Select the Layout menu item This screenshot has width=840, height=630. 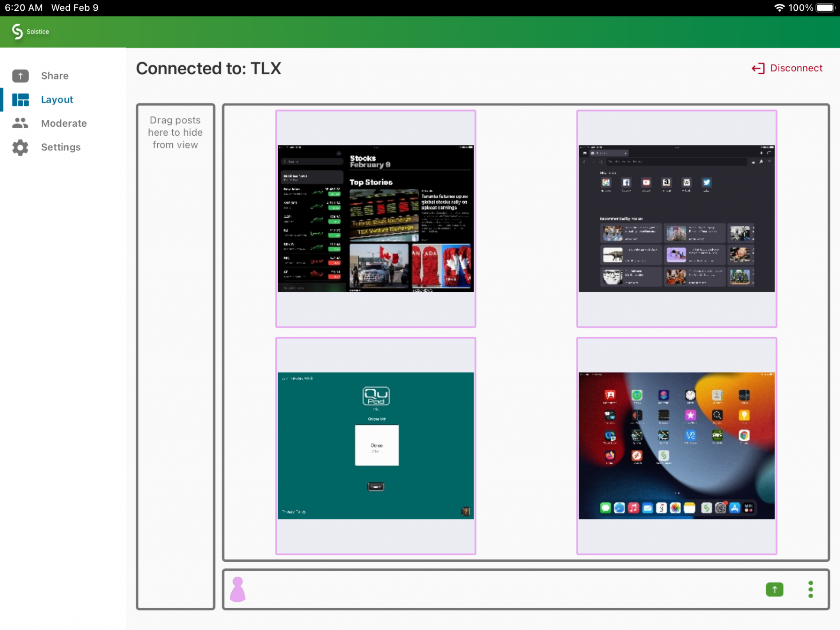pos(57,100)
